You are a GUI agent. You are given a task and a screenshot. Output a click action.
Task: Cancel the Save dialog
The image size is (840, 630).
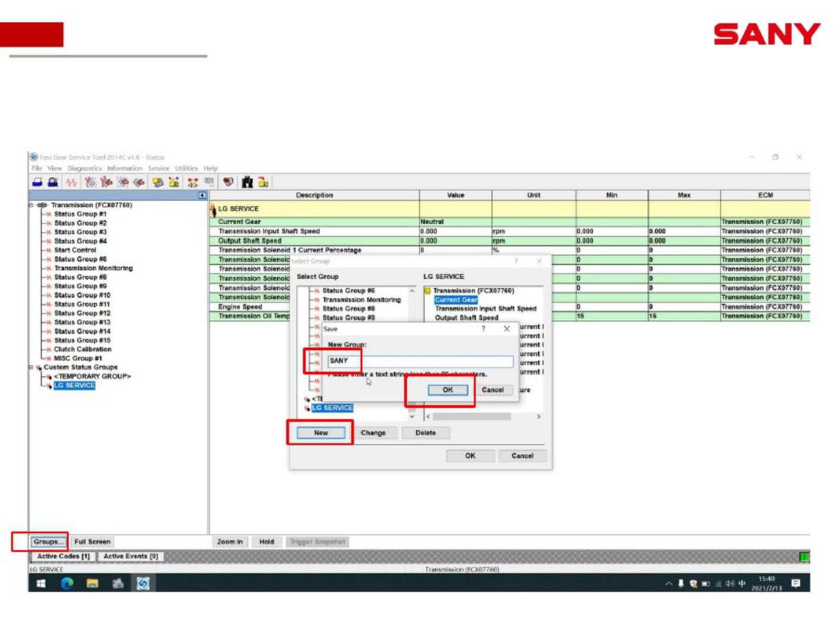tap(493, 390)
